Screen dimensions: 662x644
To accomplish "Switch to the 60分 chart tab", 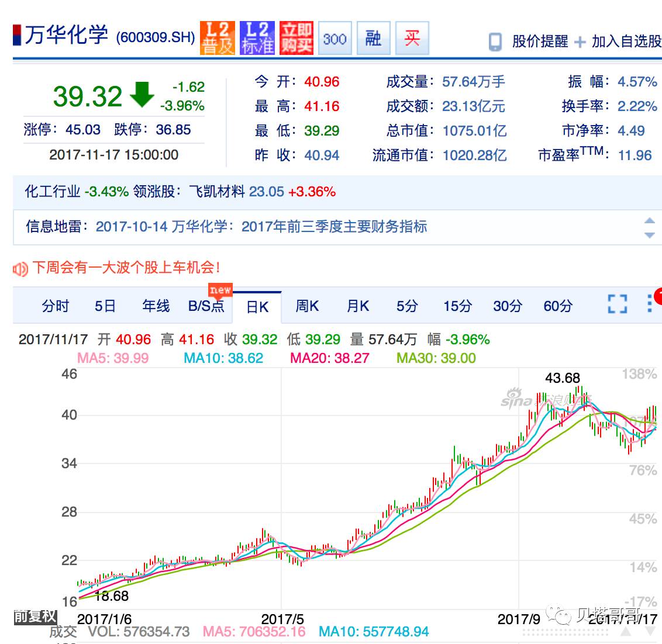I will pyautogui.click(x=558, y=306).
